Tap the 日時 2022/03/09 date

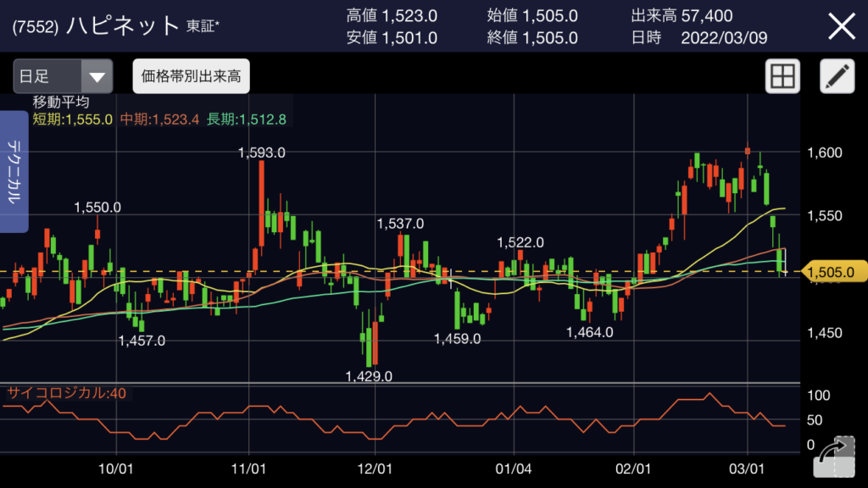699,37
